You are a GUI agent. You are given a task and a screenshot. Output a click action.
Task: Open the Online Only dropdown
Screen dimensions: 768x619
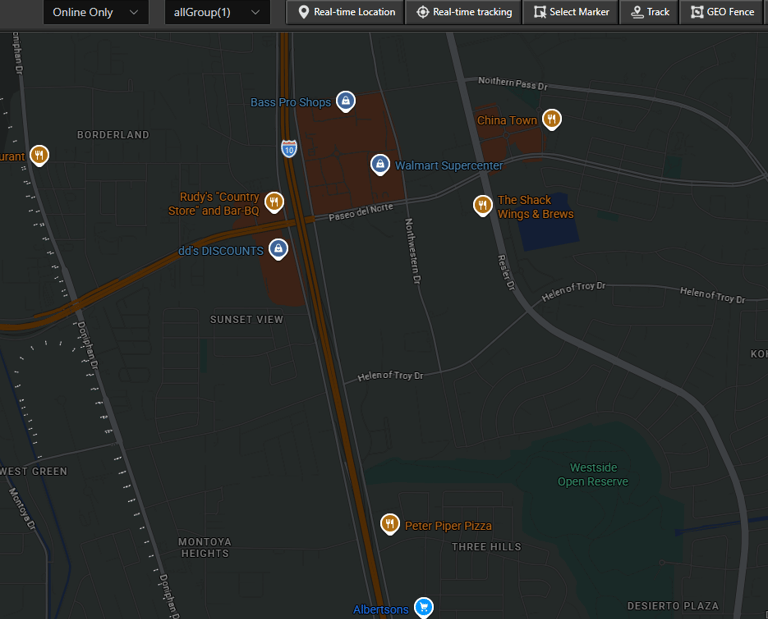pos(96,12)
